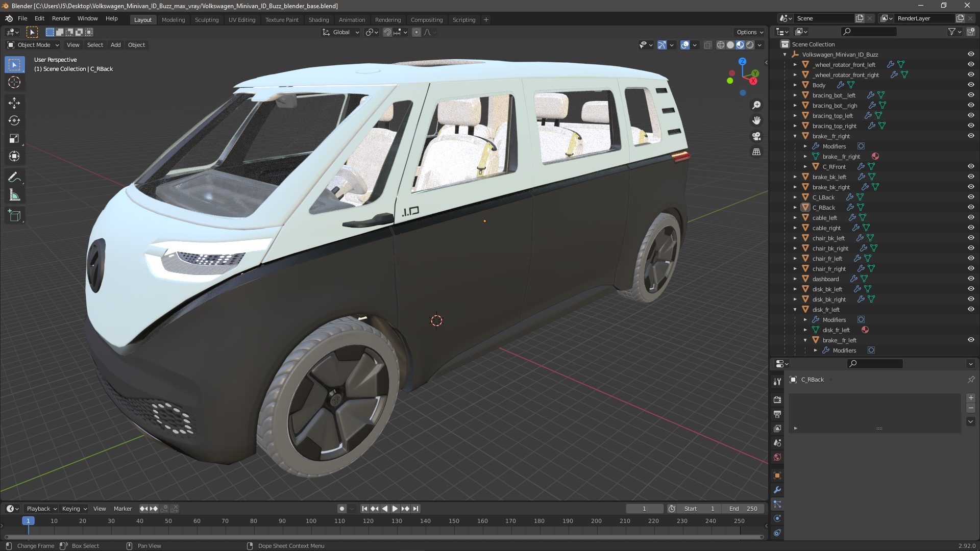Open the Output properties tab

[777, 414]
